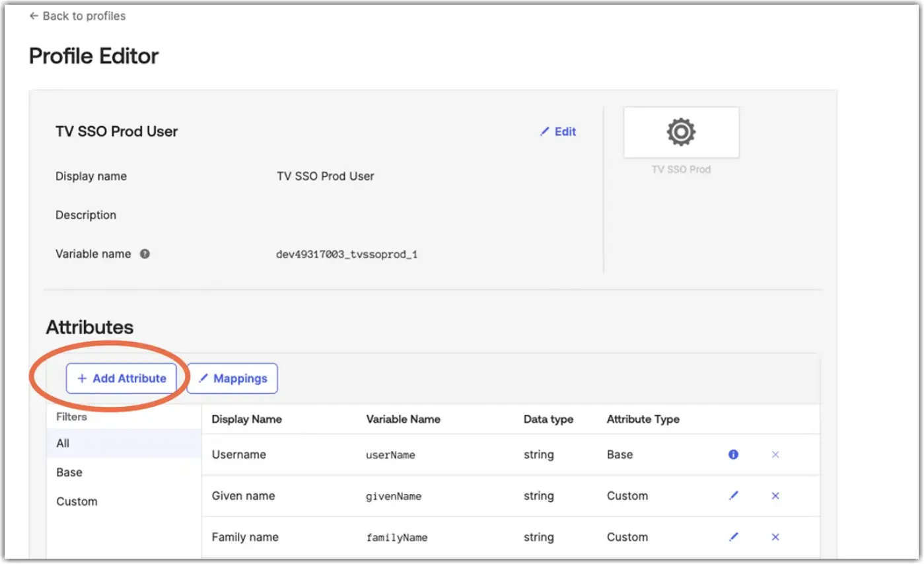Click the Custom attribute type in Family name row

click(x=627, y=537)
